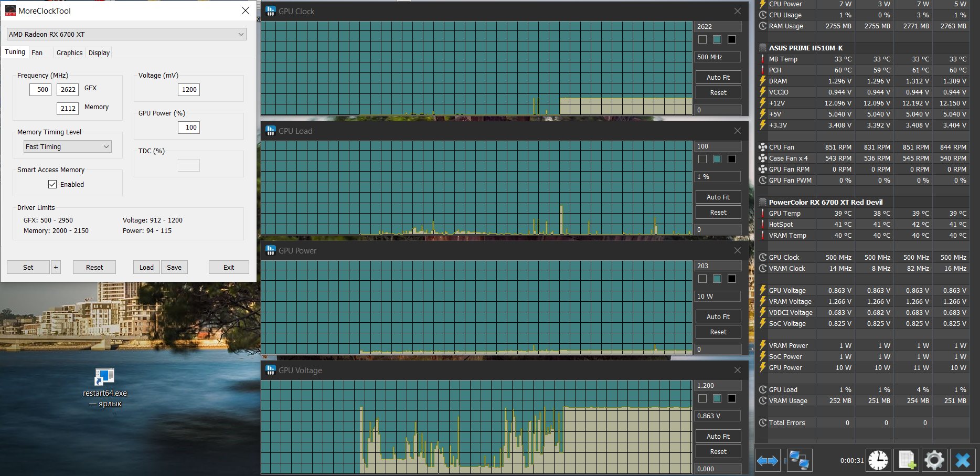Click the GPU Power graph window icon

coord(271,250)
